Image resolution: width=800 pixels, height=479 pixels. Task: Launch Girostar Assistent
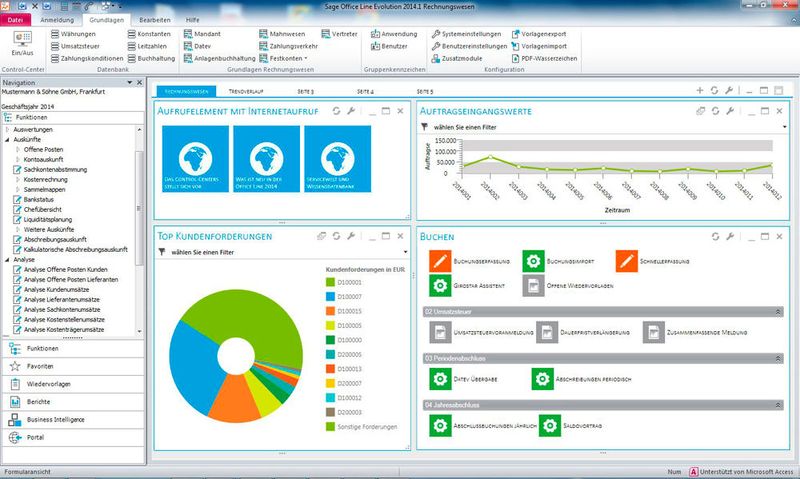point(467,286)
